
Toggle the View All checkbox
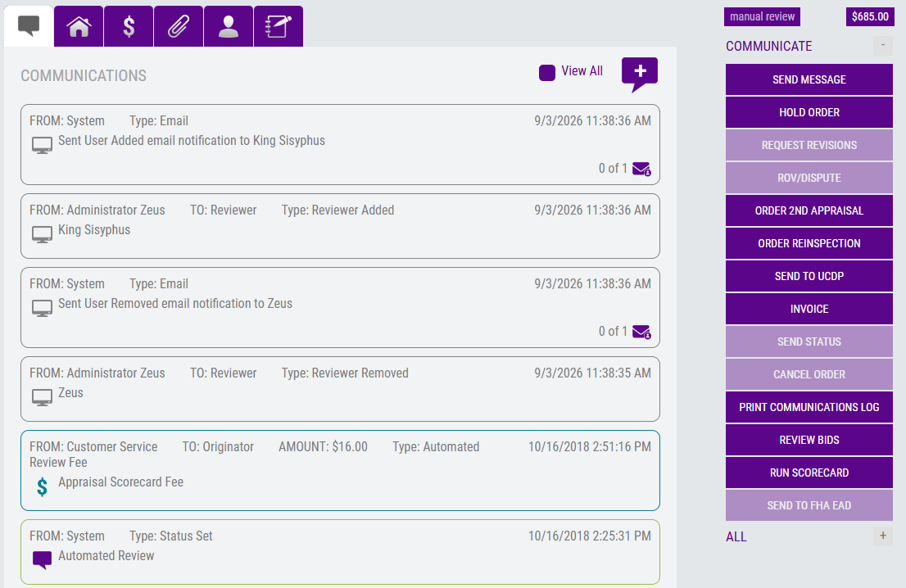tap(546, 73)
